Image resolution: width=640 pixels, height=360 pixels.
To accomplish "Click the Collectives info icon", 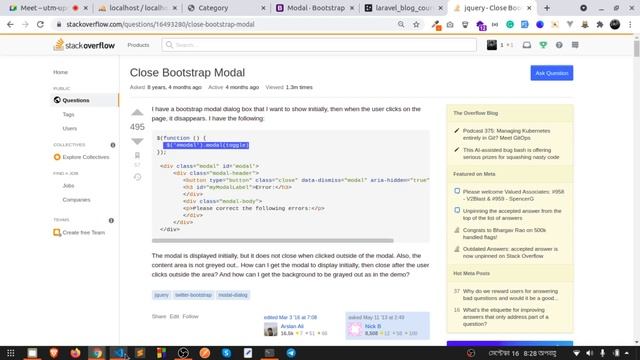I will click(113, 145).
